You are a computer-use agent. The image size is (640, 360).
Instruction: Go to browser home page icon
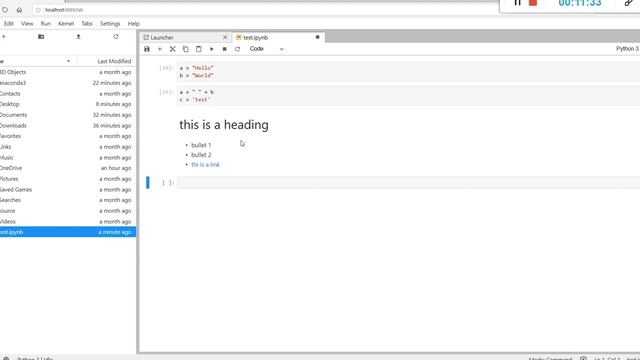tap(19, 10)
